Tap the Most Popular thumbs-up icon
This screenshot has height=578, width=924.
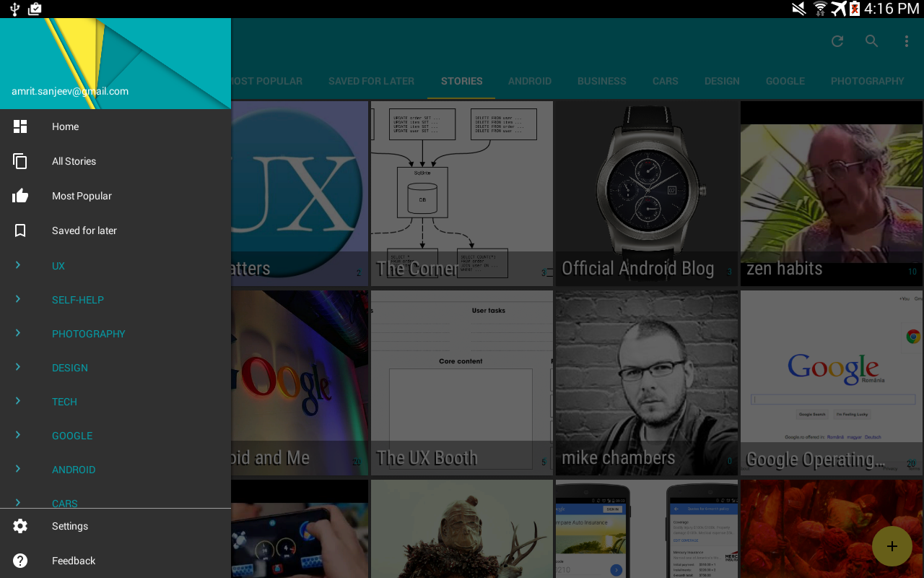[x=20, y=196]
